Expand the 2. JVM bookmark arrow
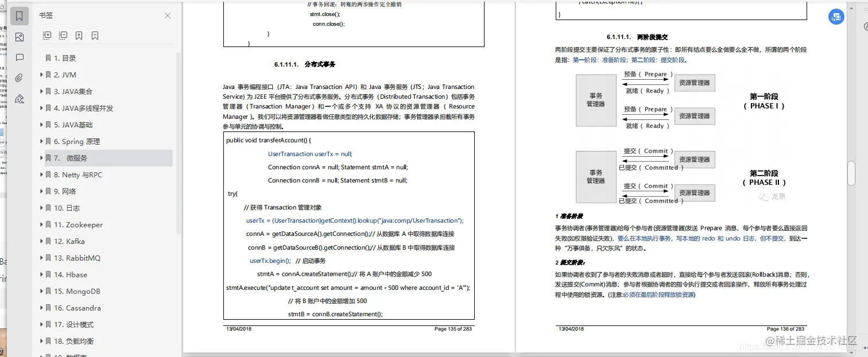This screenshot has height=357, width=868. pos(41,75)
